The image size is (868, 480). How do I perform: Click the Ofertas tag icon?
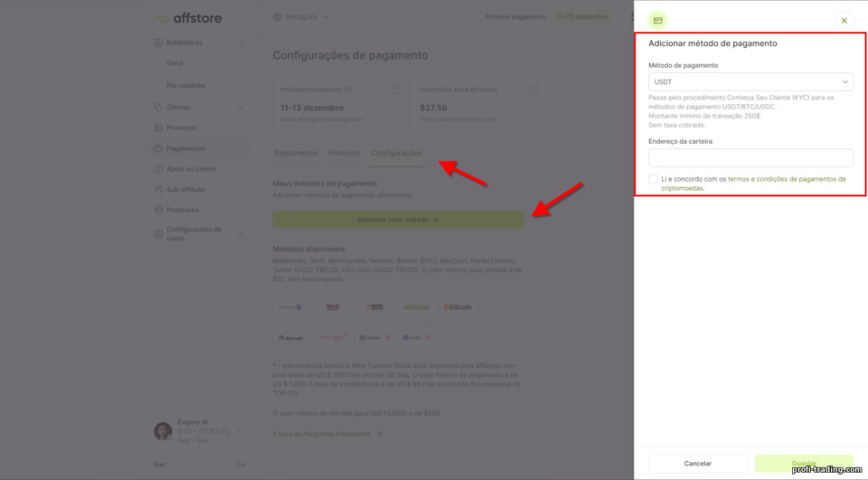tap(158, 108)
